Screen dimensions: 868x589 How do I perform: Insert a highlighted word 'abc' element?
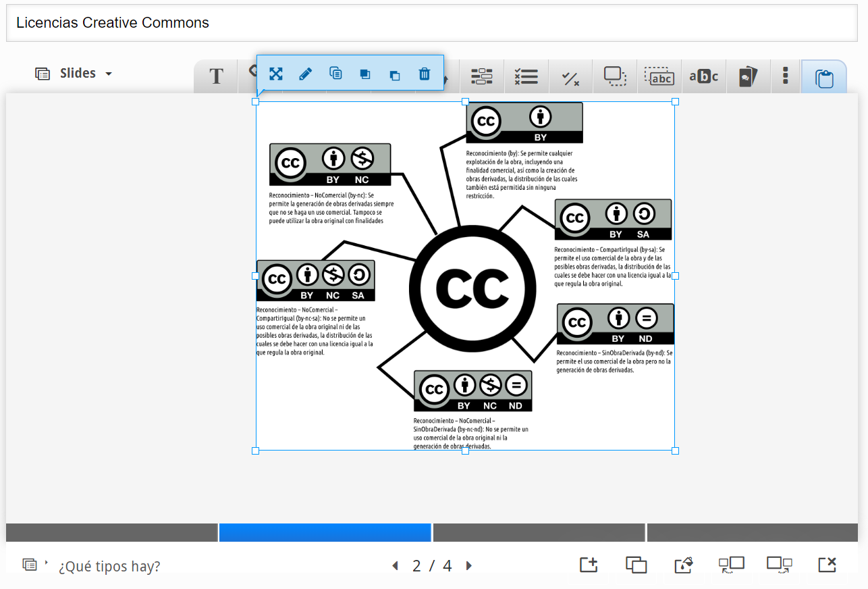click(x=704, y=76)
